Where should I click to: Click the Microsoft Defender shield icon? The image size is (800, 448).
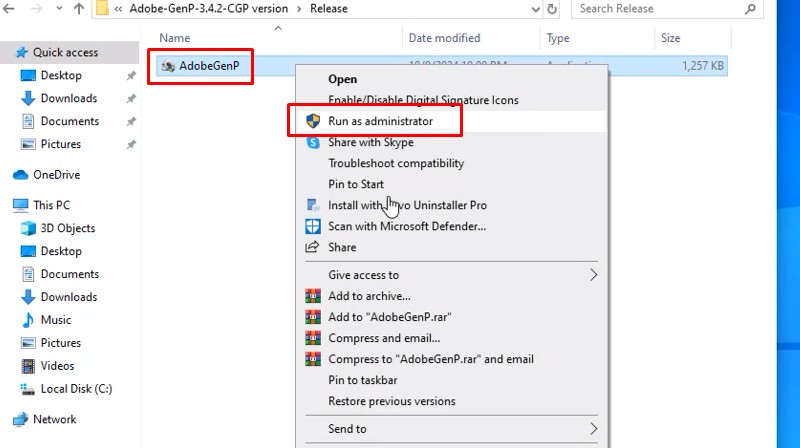(x=311, y=226)
